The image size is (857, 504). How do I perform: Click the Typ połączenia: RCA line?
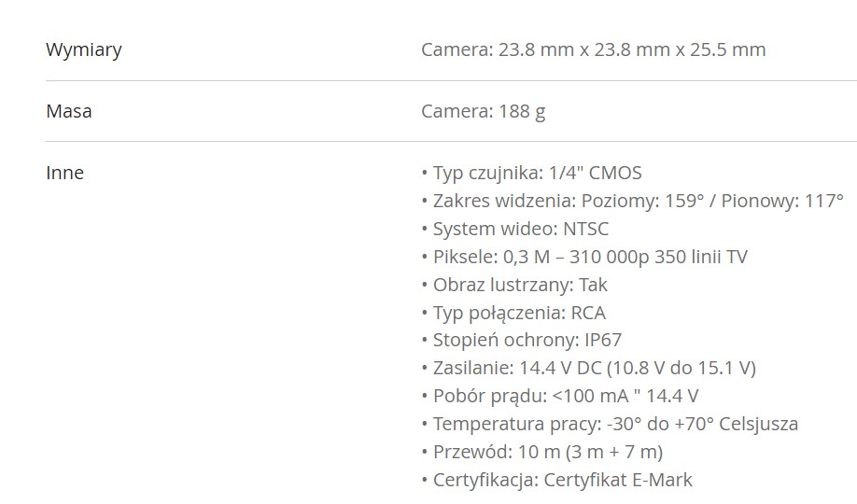513,313
